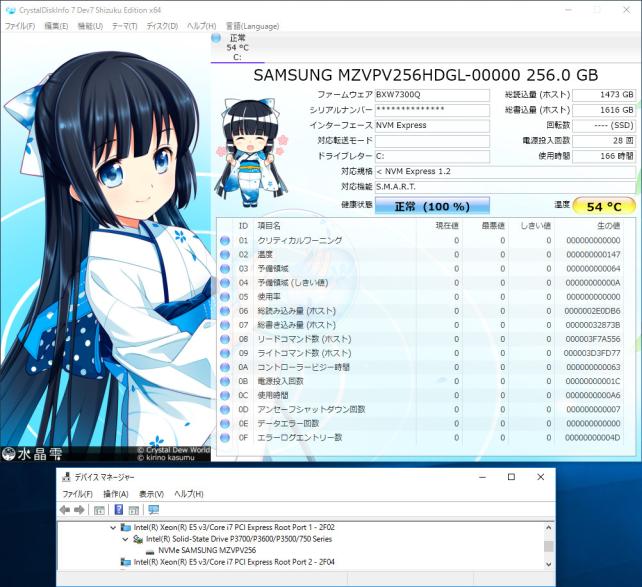Image resolution: width=642 pixels, height=587 pixels.
Task: Open the 編集(E) menu in CrystalDiskInfo
Action: 56,26
